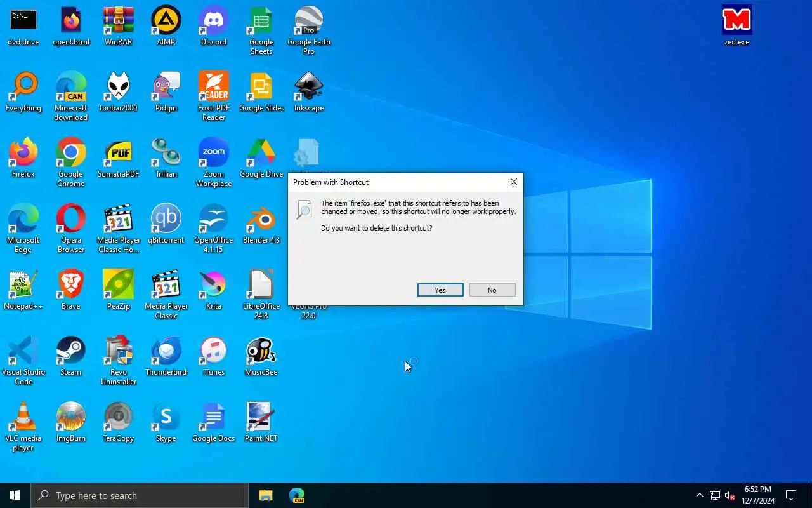Select the Zoom Workplace shortcut

click(214, 163)
